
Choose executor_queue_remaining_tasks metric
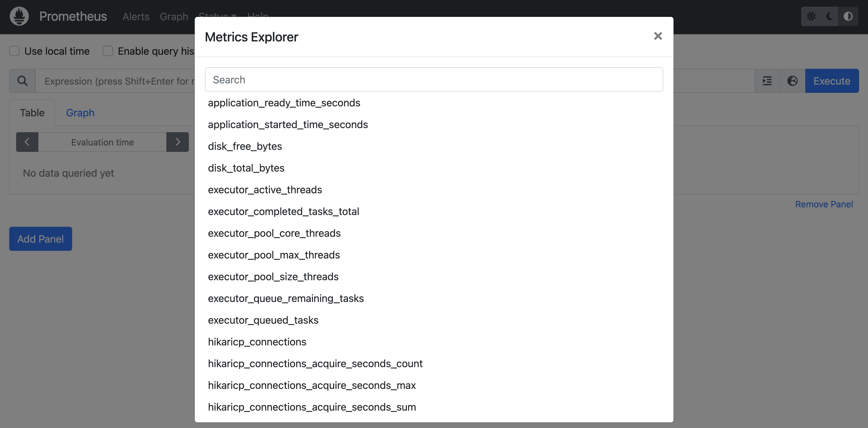(286, 298)
